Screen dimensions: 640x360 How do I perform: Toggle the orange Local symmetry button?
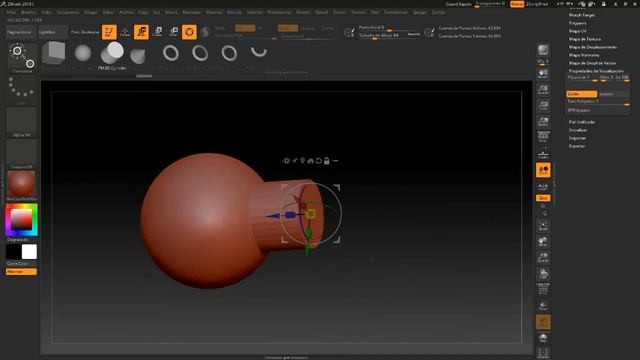(543, 170)
